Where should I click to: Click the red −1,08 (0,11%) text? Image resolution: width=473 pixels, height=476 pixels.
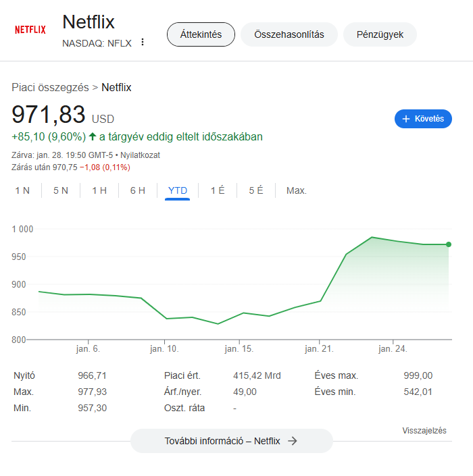tap(105, 167)
